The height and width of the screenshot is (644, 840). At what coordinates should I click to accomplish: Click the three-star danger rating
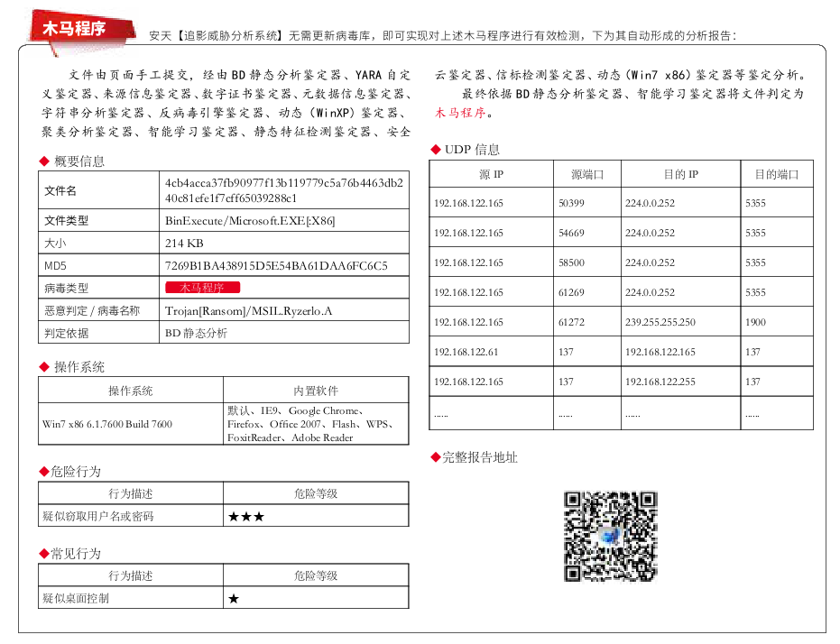click(246, 517)
